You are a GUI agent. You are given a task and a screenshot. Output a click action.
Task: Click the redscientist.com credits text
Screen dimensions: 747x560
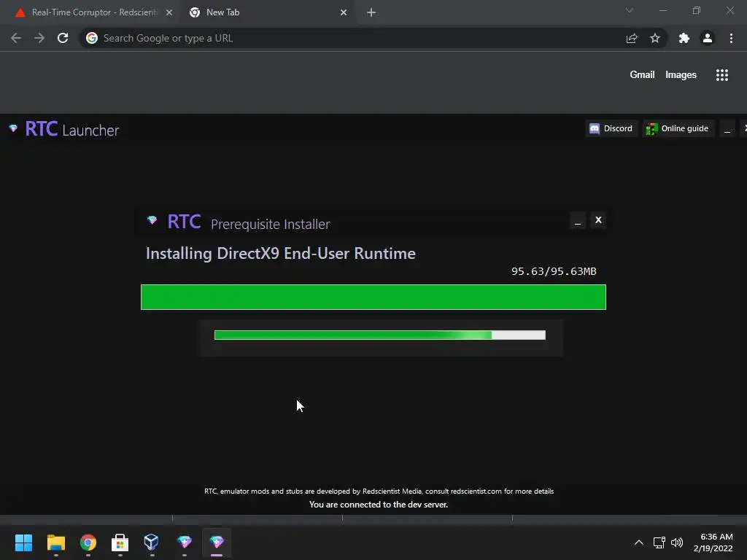point(379,491)
